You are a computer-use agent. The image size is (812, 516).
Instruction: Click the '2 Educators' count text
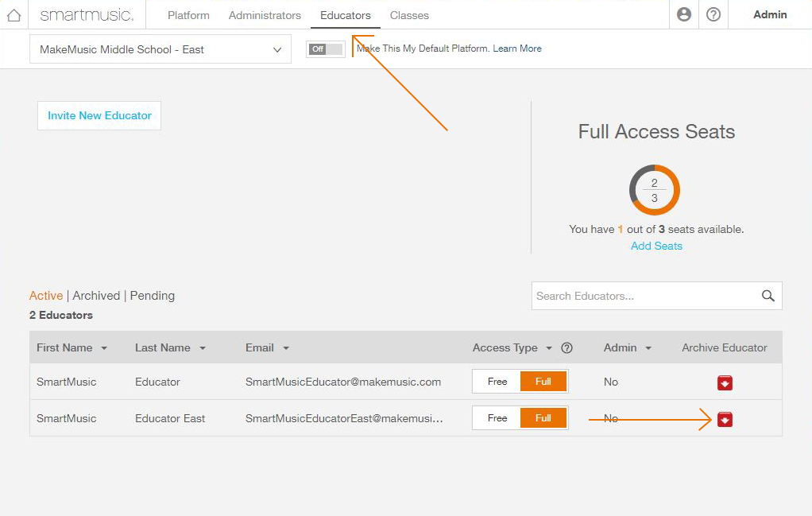[x=61, y=315]
